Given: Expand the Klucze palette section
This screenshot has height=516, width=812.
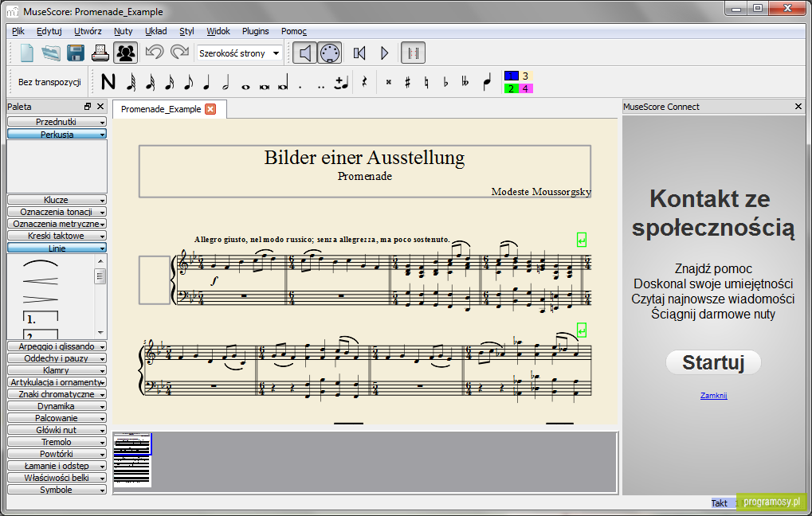Looking at the screenshot, I should (x=57, y=200).
